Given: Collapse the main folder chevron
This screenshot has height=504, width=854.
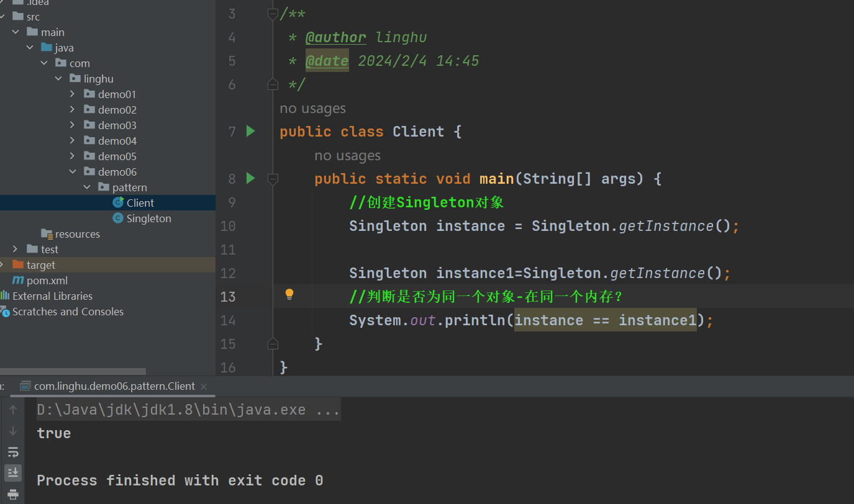Looking at the screenshot, I should [16, 32].
